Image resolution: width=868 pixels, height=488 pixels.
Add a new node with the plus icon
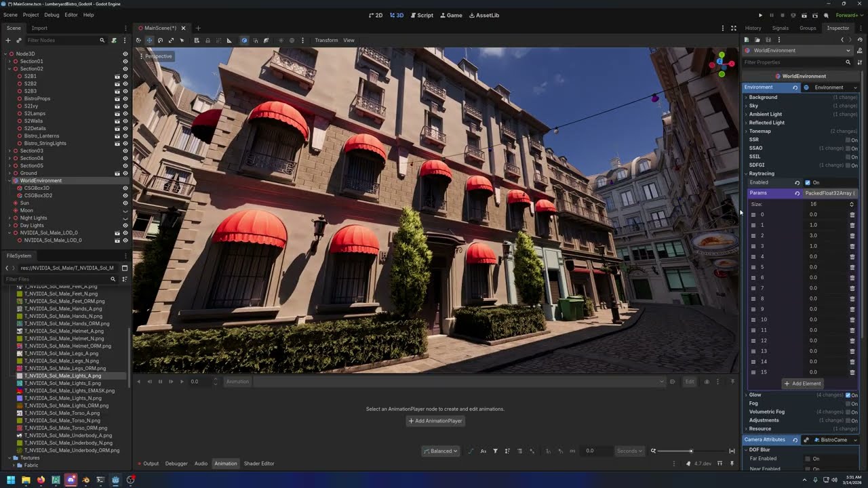tap(8, 40)
